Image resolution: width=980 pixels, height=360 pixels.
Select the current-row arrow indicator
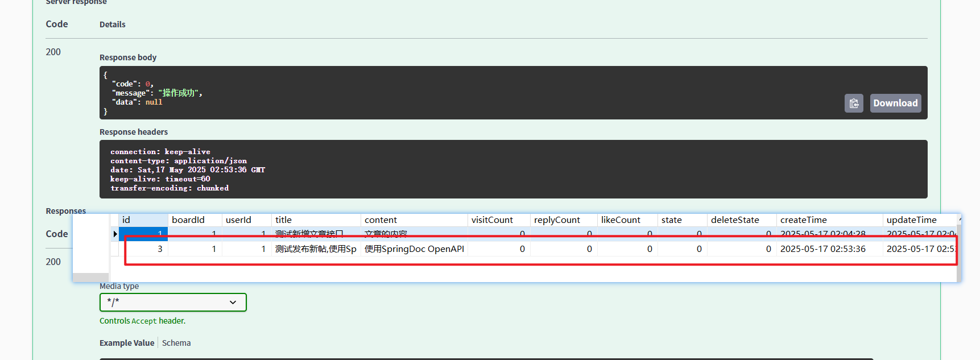115,234
